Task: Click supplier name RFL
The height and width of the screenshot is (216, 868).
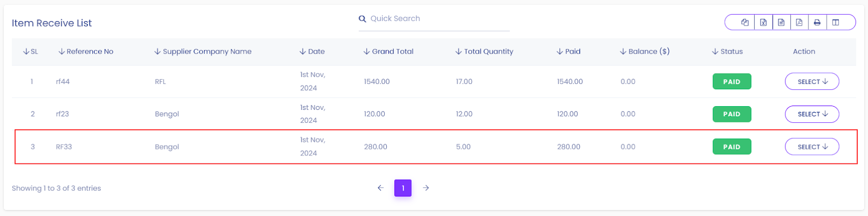Action: tap(161, 82)
